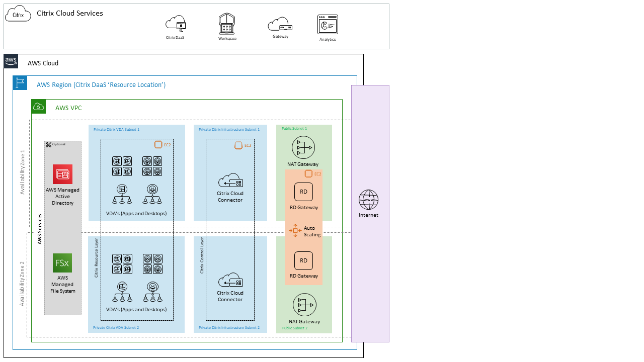Select Windows user-tree icon in VDA Subnet 1
Image resolution: width=644 pixels, height=362 pixels.
(121, 194)
